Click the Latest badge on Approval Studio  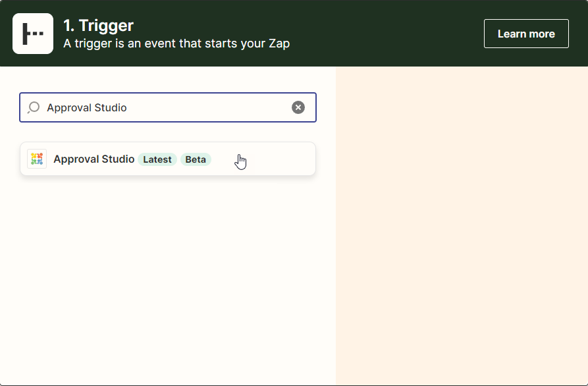[x=157, y=159]
